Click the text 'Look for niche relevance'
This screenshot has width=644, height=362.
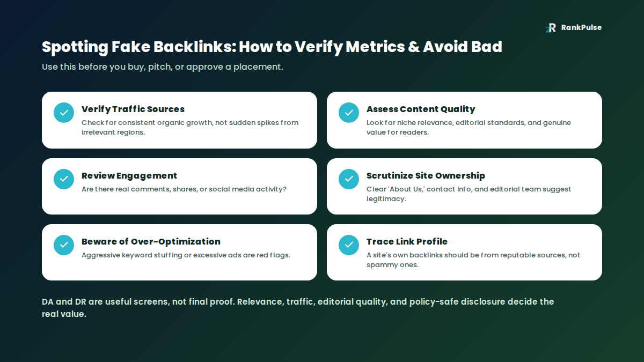(x=411, y=123)
